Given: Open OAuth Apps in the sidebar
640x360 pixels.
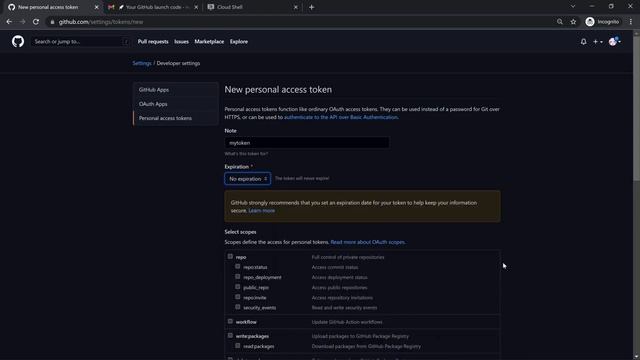Looking at the screenshot, I should 176,104.
